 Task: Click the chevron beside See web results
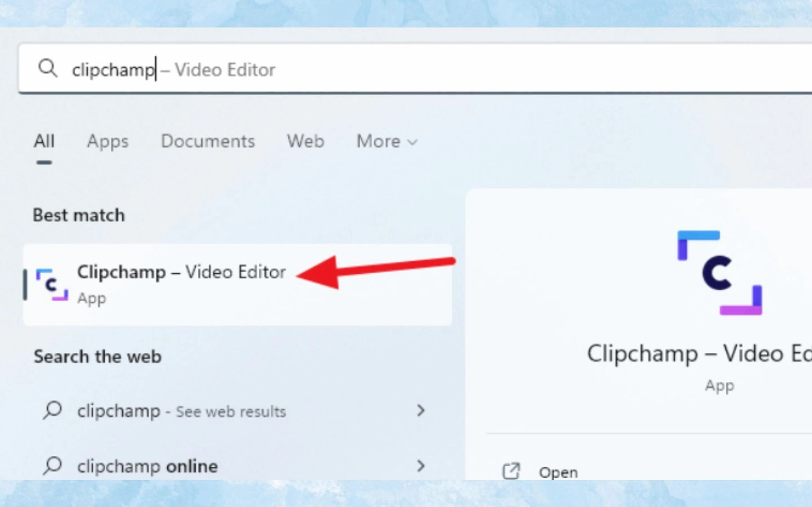(421, 411)
